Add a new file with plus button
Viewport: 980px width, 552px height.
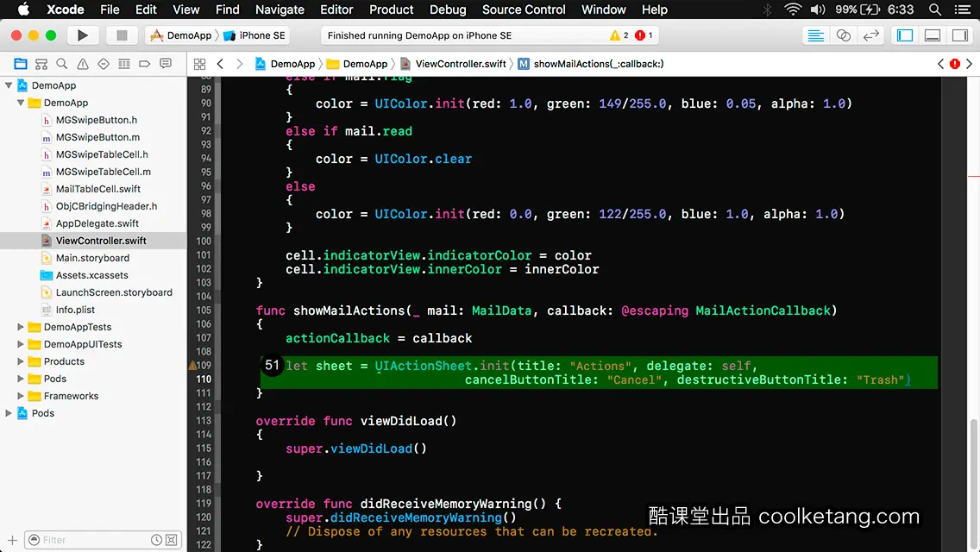12,540
